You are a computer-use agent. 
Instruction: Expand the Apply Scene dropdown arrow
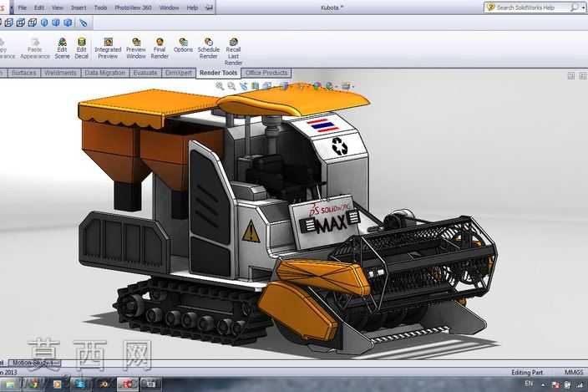point(336,86)
